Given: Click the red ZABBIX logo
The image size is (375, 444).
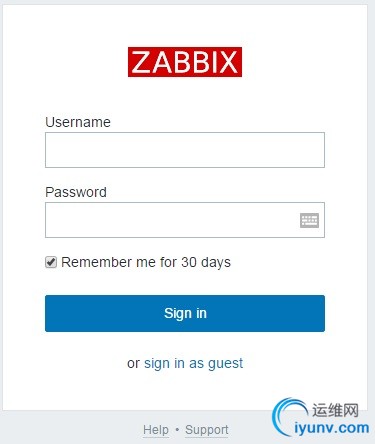Looking at the screenshot, I should [x=185, y=62].
